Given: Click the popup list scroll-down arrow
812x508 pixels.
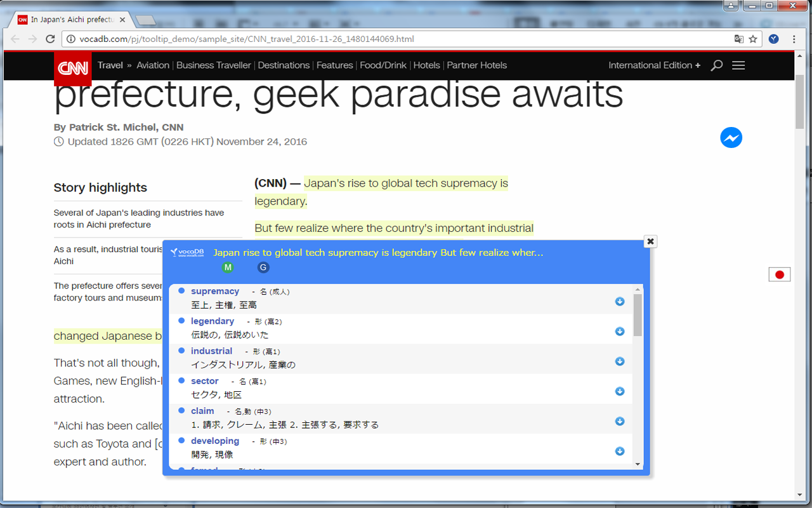Looking at the screenshot, I should (638, 464).
